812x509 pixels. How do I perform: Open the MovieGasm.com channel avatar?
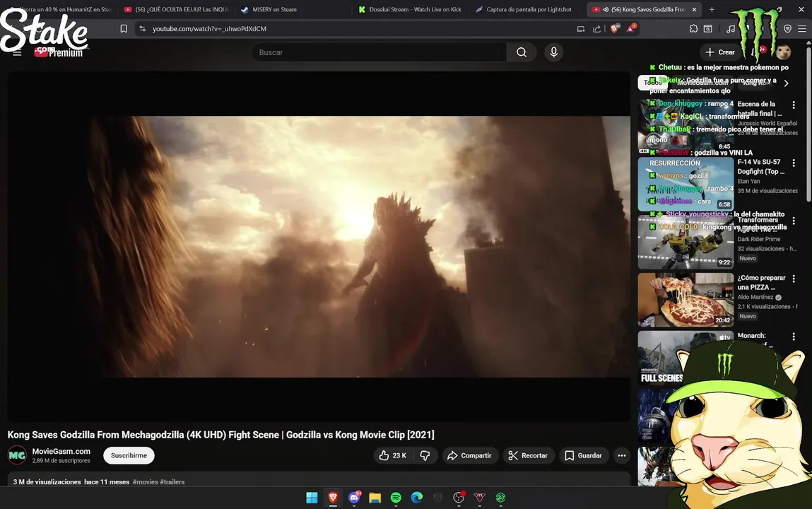pyautogui.click(x=17, y=456)
